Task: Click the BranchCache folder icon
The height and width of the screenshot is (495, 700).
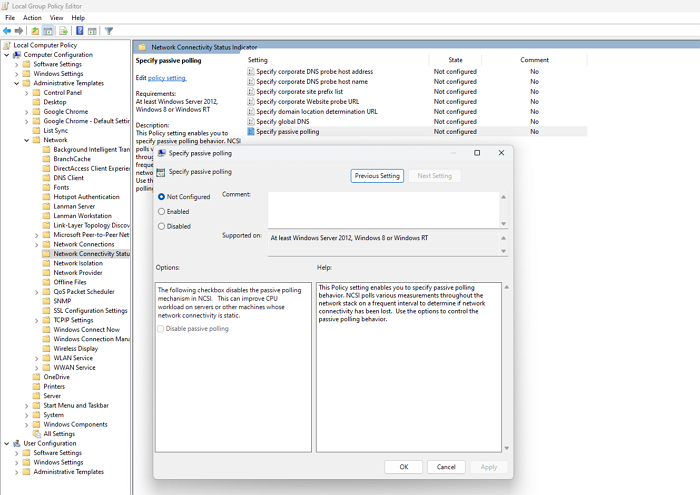Action: [x=46, y=159]
